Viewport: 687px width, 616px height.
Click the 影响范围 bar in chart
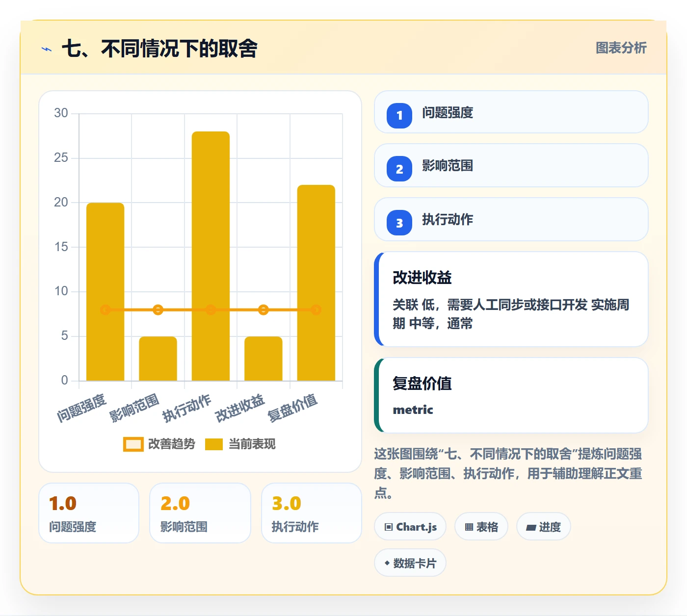coord(158,359)
